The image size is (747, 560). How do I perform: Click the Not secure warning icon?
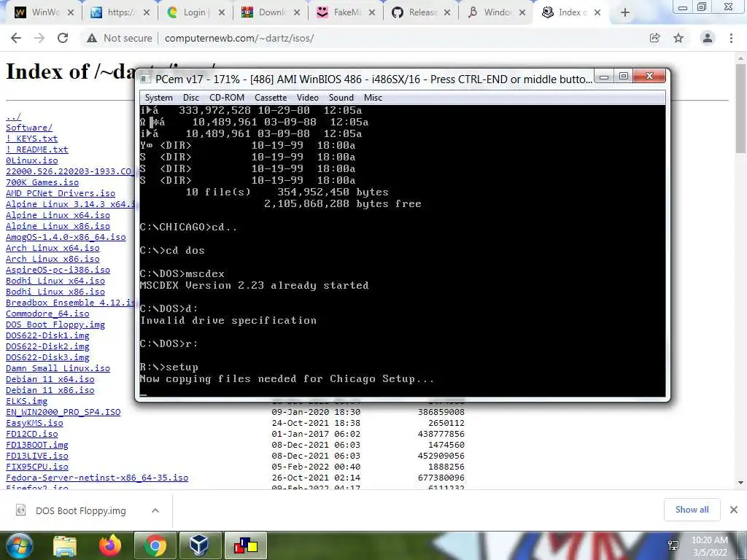[92, 38]
